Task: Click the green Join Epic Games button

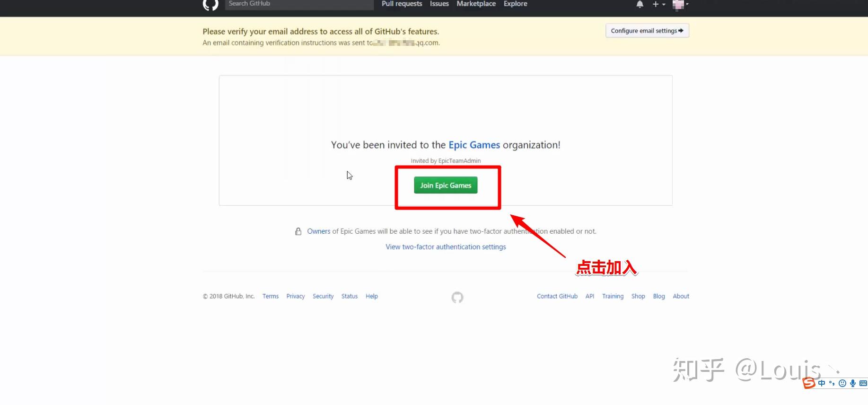Action: coord(446,185)
